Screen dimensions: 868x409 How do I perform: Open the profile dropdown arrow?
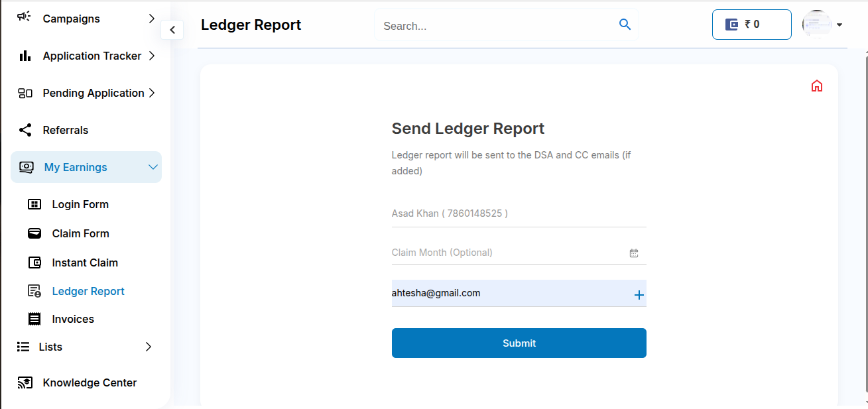click(x=839, y=25)
